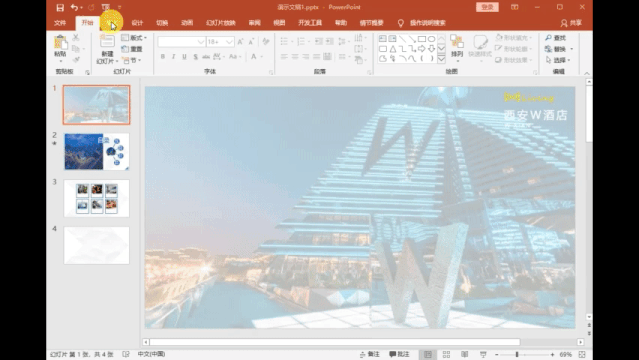Click Fit slide to window icon
639x360 pixels.
(x=582, y=354)
